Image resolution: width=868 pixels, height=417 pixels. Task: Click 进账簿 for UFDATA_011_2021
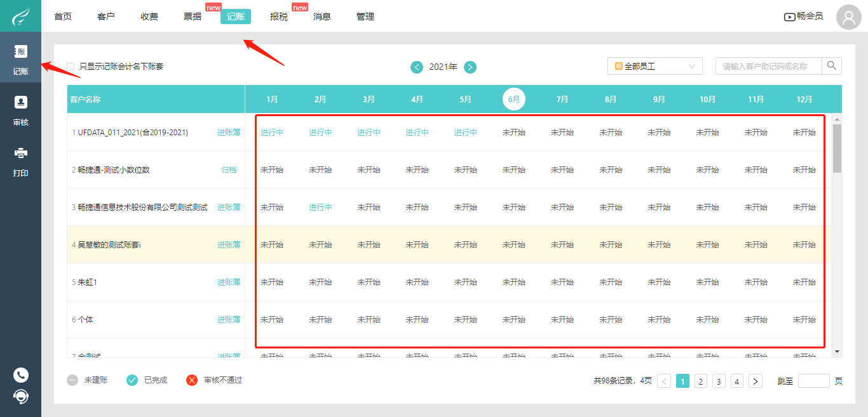229,133
